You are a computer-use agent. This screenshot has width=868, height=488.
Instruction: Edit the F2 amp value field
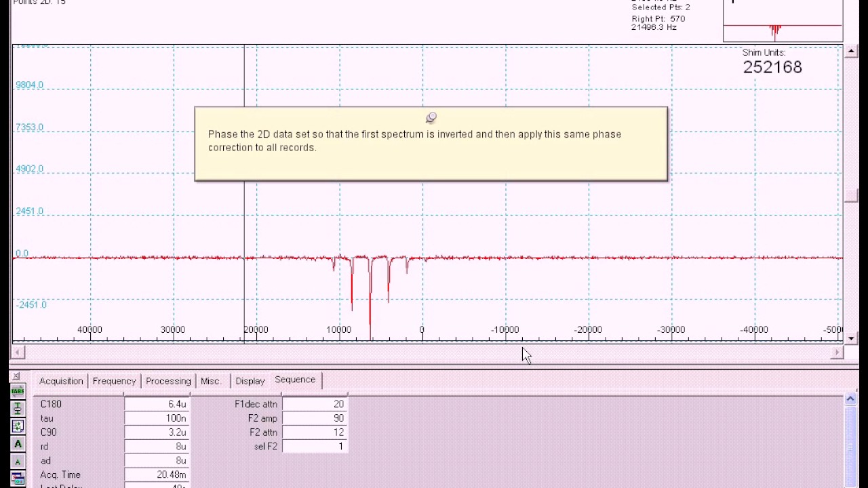[x=315, y=418]
